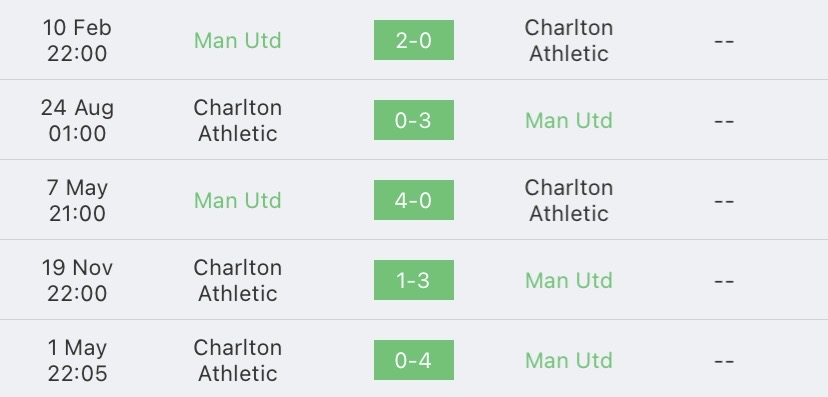Select Charlton Athletic in 7 May match
Image resolution: width=828 pixels, height=397 pixels.
pos(569,201)
